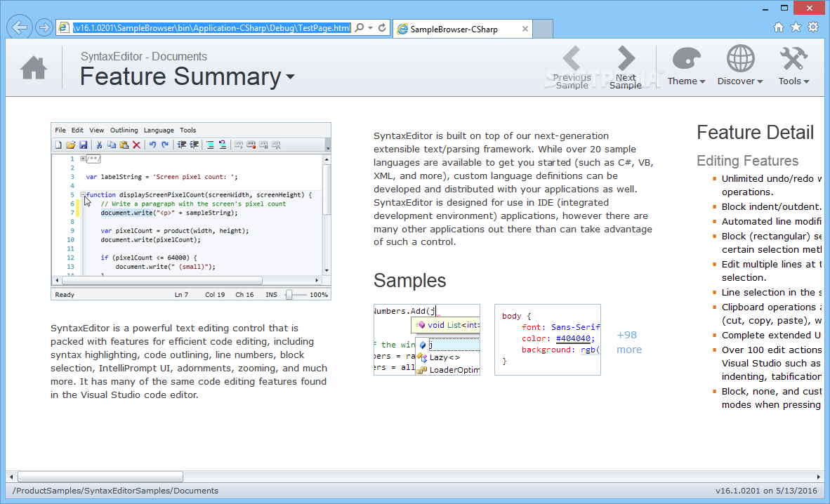Screen dimensions: 830x504
Task: Click the 'Samples' section heading
Action: [409, 281]
